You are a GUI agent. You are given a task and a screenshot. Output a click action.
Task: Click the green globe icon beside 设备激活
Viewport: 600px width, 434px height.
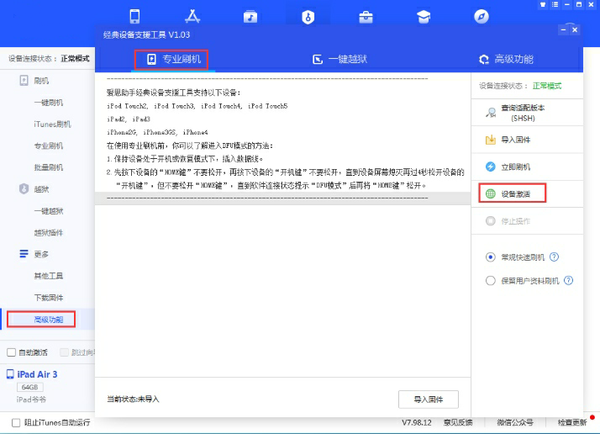pyautogui.click(x=490, y=194)
